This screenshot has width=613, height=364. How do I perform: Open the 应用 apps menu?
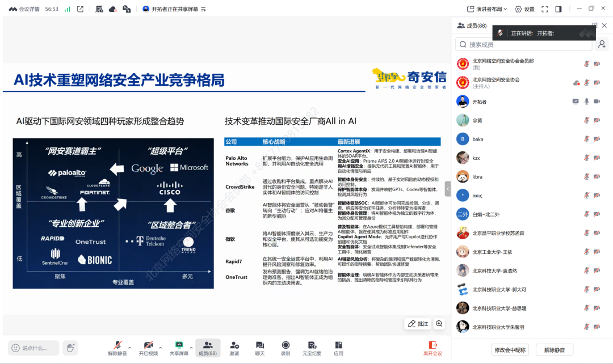pos(338,348)
